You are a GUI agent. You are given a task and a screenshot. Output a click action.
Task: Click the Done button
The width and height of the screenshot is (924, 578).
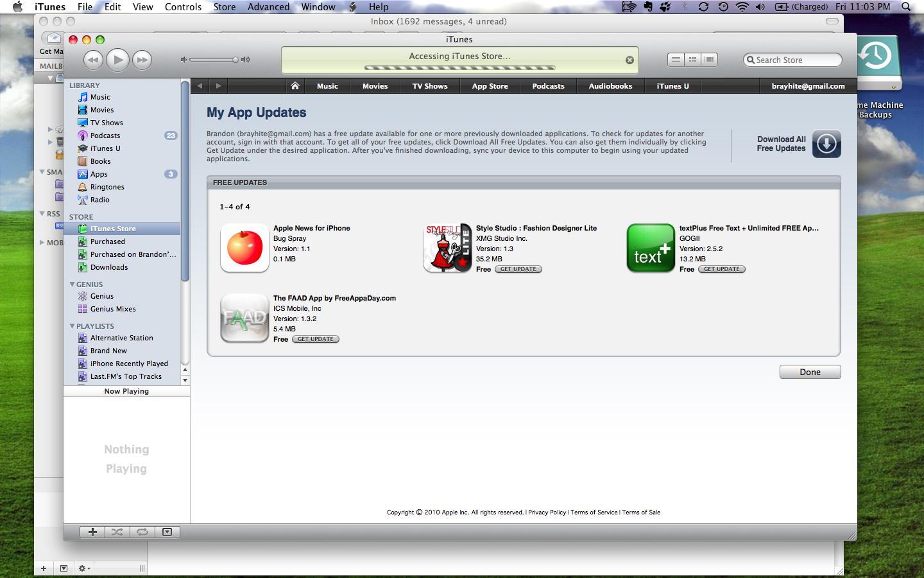tap(810, 372)
